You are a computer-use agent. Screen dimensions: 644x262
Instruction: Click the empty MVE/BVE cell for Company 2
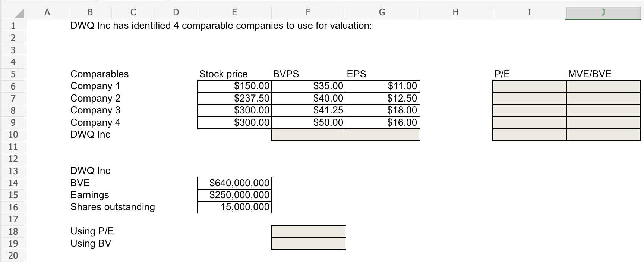(x=604, y=98)
